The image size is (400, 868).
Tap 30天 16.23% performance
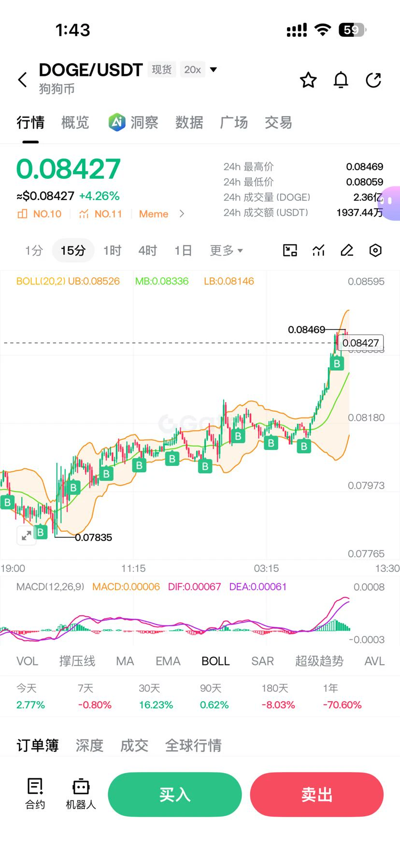pyautogui.click(x=156, y=696)
